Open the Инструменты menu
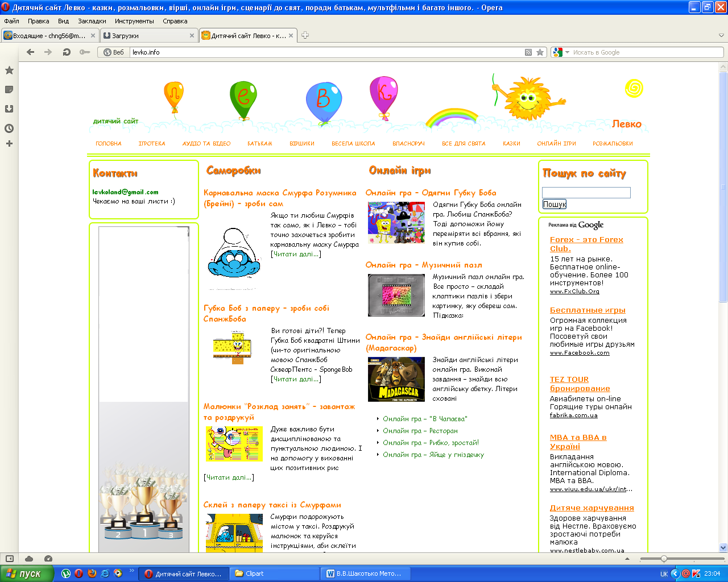 (134, 21)
